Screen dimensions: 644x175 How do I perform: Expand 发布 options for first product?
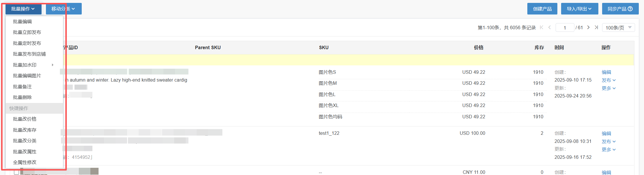pyautogui.click(x=608, y=80)
